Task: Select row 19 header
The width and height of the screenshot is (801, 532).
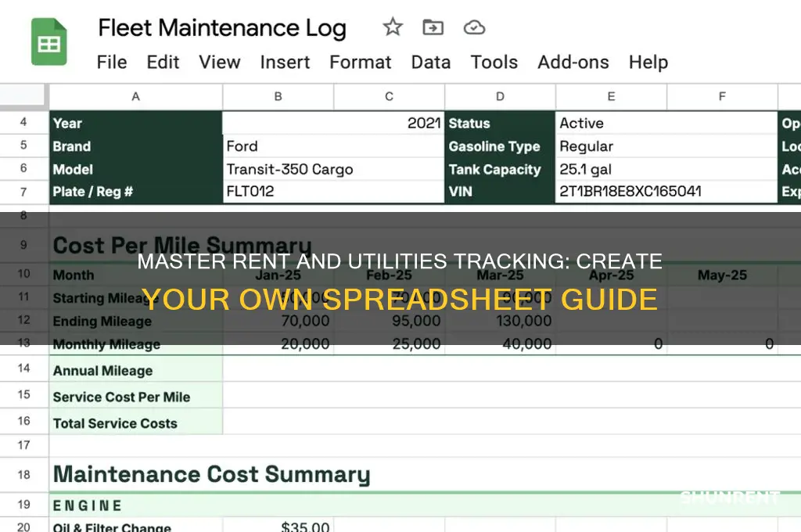Action: 23,505
